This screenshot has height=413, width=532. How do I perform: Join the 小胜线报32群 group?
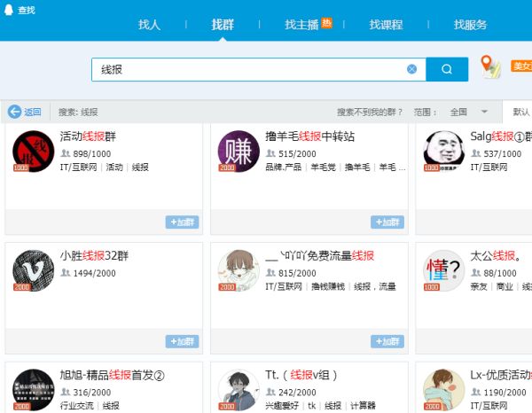(182, 341)
